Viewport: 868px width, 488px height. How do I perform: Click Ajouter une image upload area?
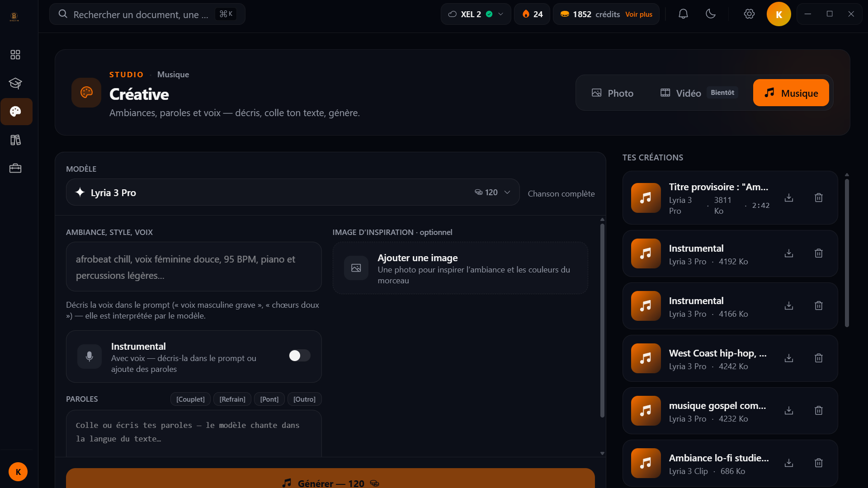[460, 268]
